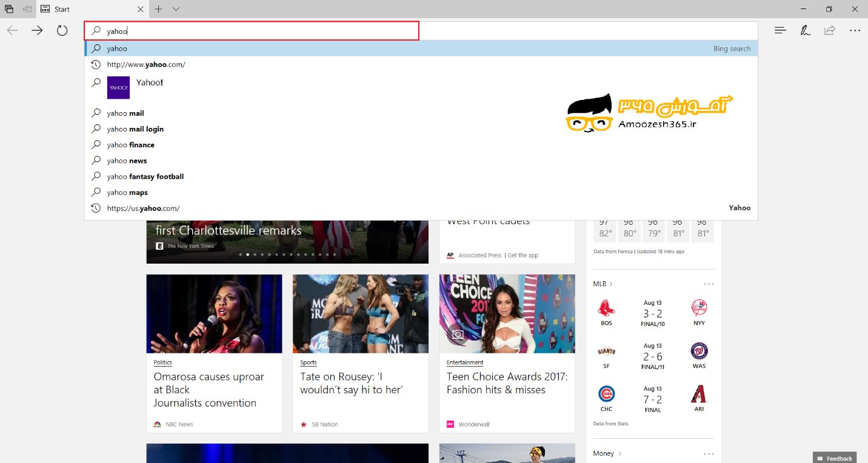Open Money card options ellipsis
The height and width of the screenshot is (463, 868).
point(709,453)
